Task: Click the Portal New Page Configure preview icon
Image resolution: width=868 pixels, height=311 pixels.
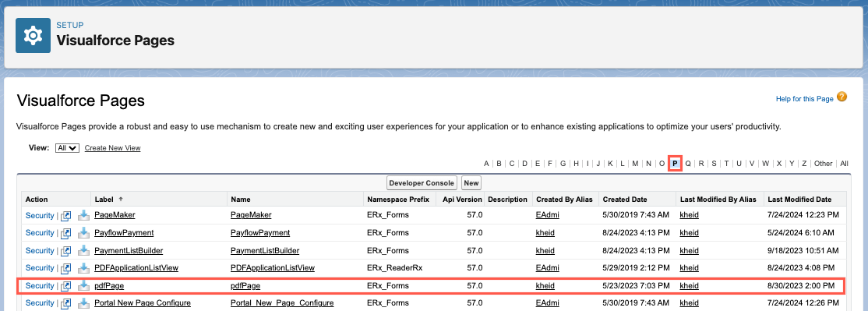Action: (66, 303)
